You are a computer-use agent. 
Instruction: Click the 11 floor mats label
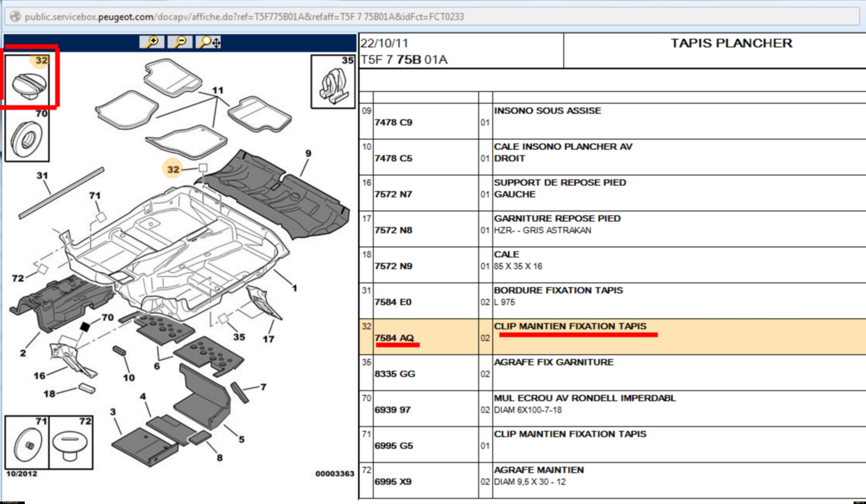tap(217, 90)
